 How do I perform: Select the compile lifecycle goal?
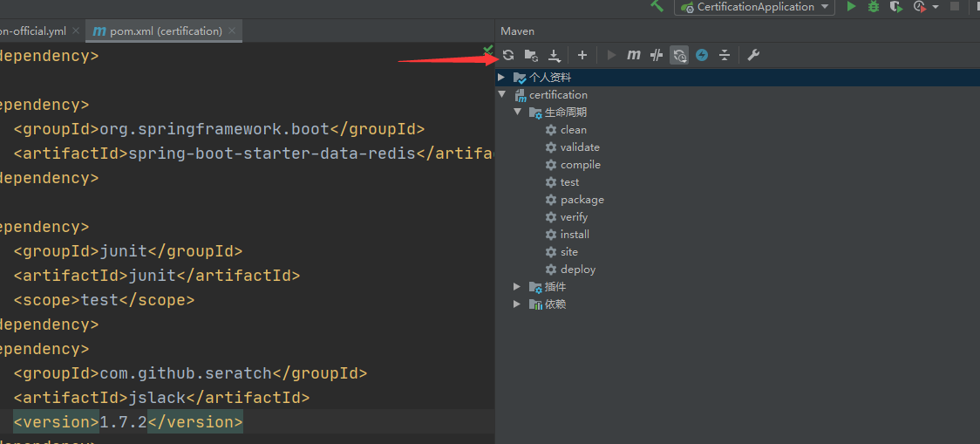click(x=581, y=165)
